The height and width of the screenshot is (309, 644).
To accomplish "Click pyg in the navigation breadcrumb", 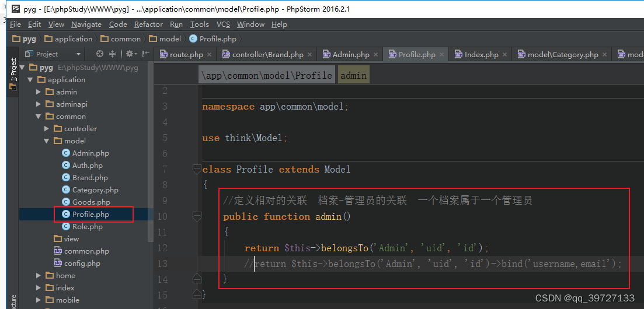I will (x=25, y=39).
